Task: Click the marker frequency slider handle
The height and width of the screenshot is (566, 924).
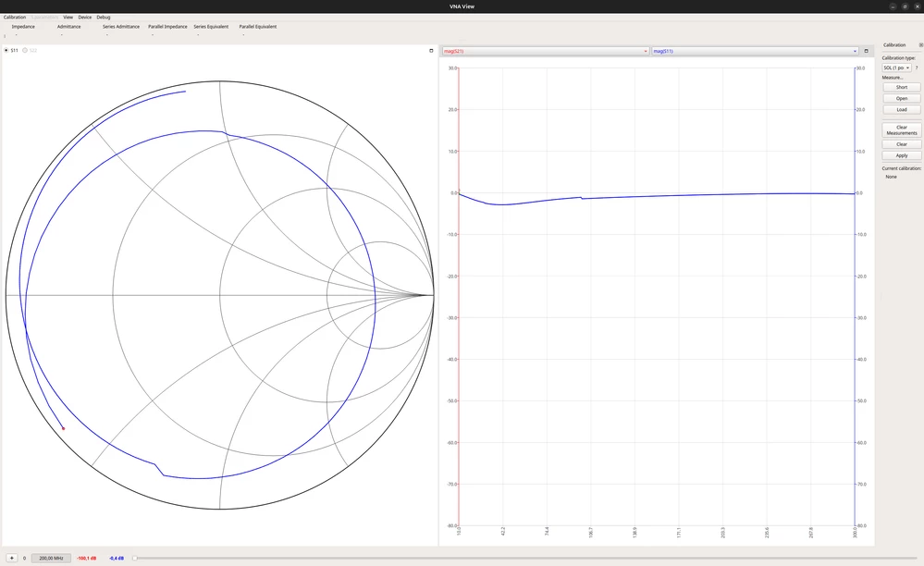Action: coord(135,558)
